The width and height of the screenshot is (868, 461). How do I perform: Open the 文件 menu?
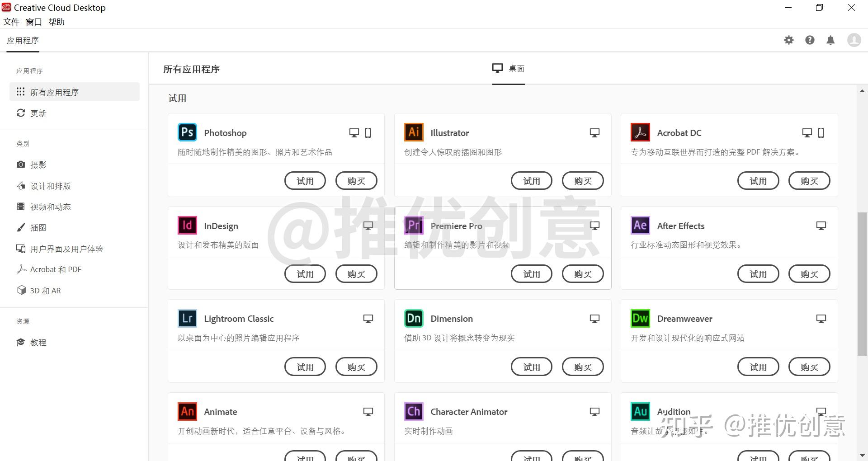tap(11, 21)
